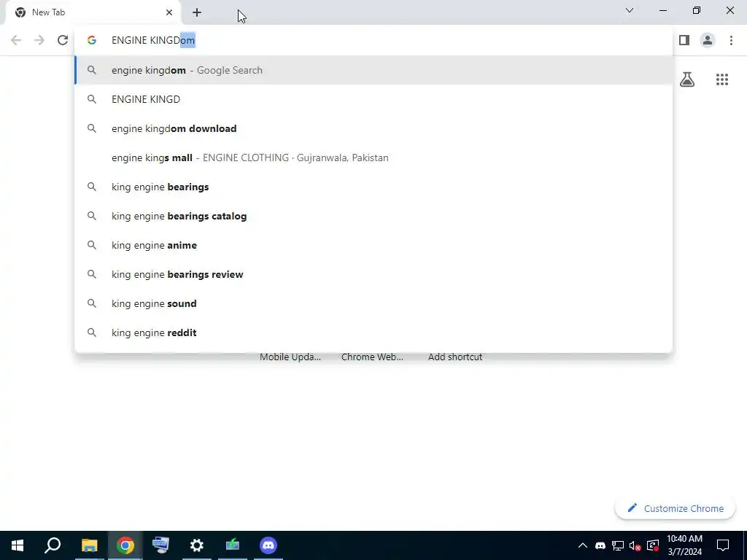Viewport: 747px width, 560px height.
Task: Open the Chrome Web... shortcut
Action: (x=372, y=357)
